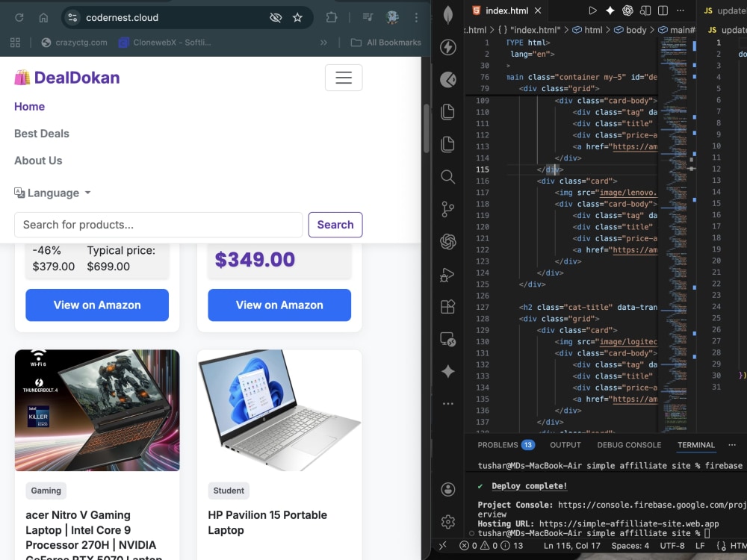Open the browser profile avatar
747x560 pixels.
tap(392, 18)
